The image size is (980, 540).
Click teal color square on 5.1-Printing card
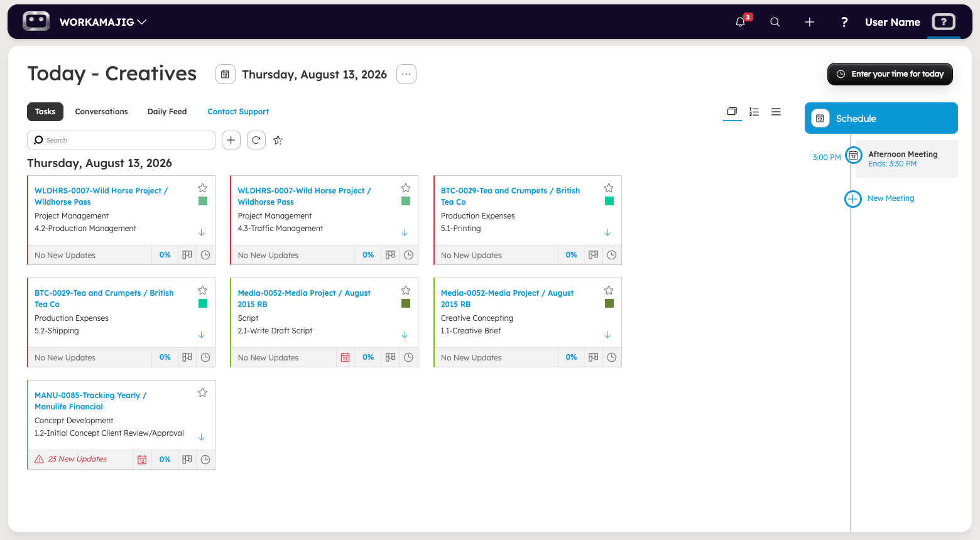609,201
